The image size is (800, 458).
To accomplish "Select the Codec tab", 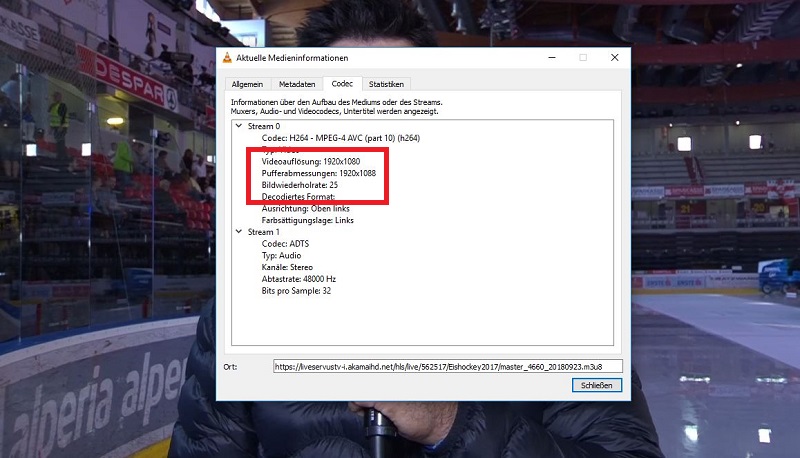I will 342,84.
